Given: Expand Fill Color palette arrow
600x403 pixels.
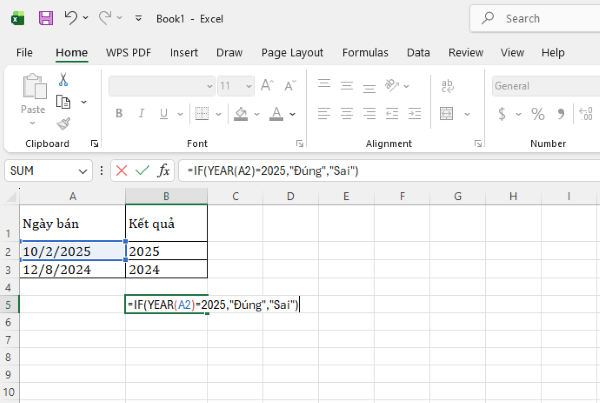Looking at the screenshot, I should pos(257,114).
